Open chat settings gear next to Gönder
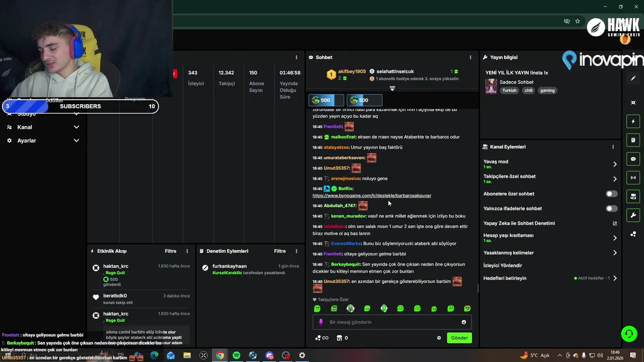Screen dimensions: 644x362 [439, 338]
